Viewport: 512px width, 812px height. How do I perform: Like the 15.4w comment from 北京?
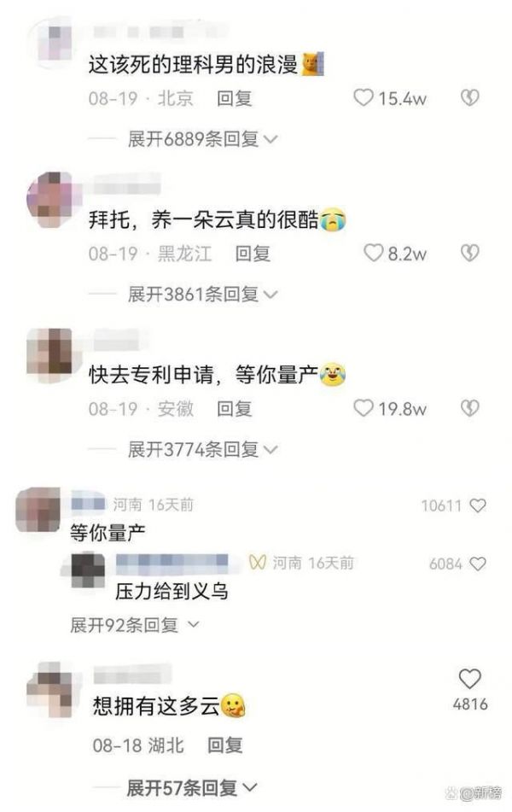[x=364, y=97]
